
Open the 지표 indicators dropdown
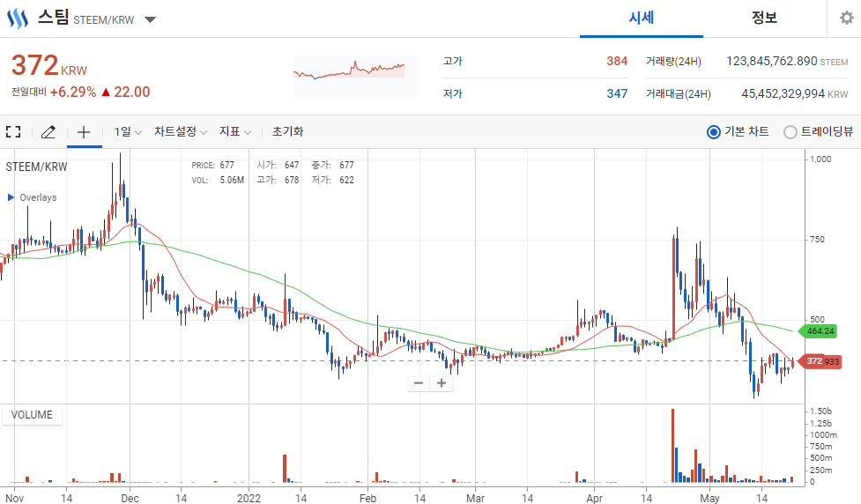tap(235, 132)
